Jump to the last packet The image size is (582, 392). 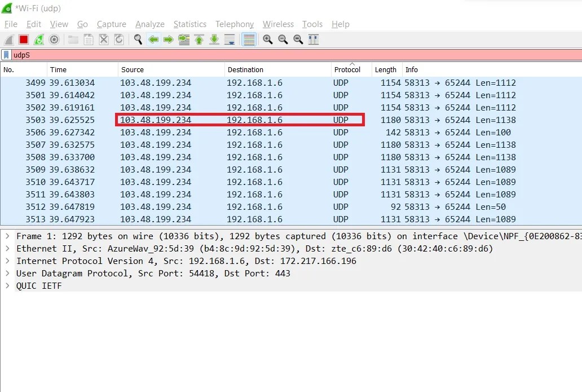214,39
